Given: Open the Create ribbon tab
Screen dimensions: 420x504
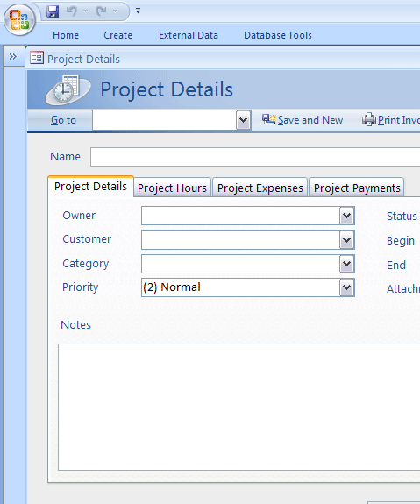Looking at the screenshot, I should [117, 35].
